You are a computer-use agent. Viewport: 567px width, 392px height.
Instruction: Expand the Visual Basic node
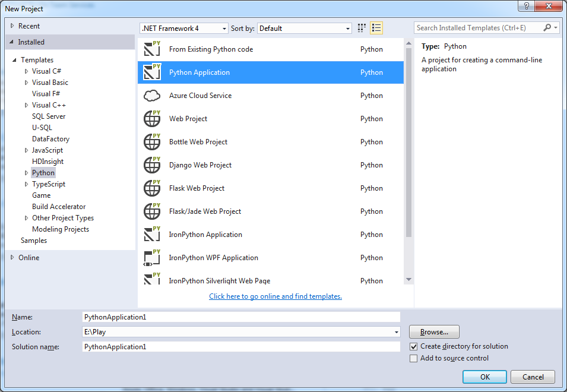[x=26, y=83]
